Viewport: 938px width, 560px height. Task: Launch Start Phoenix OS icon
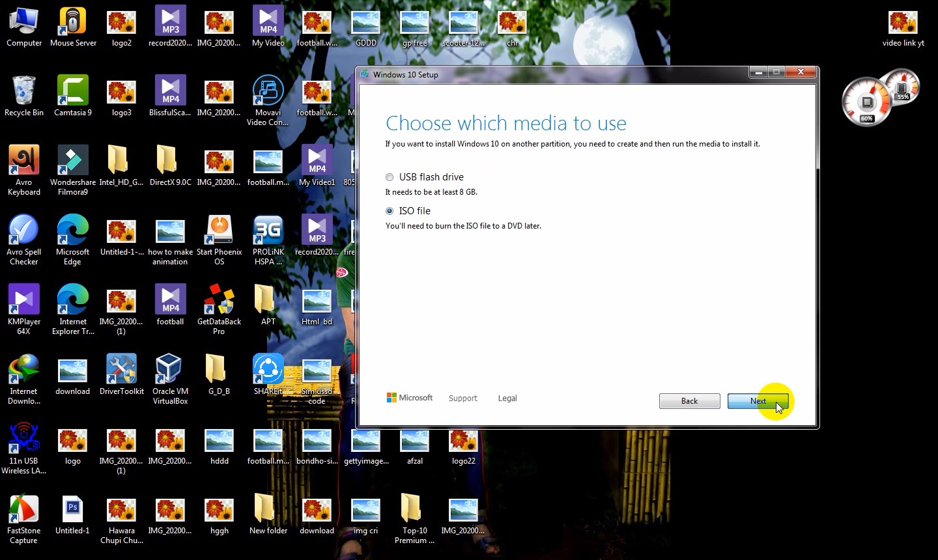click(x=219, y=240)
